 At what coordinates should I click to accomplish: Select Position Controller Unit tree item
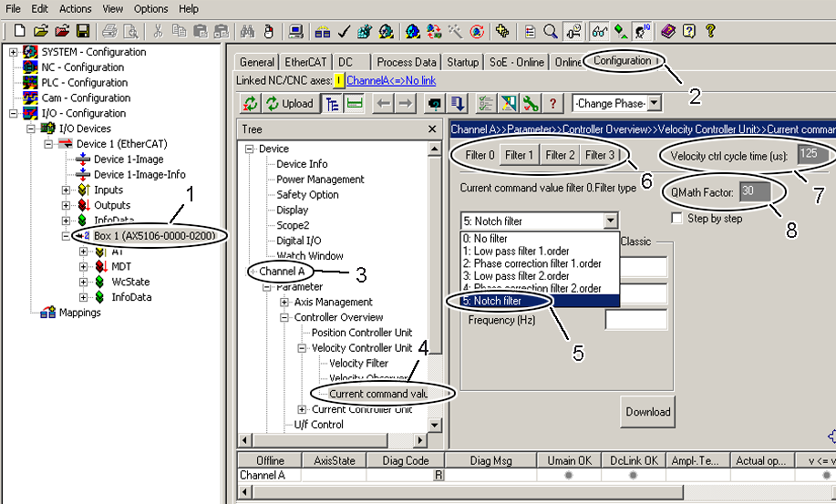tap(362, 333)
